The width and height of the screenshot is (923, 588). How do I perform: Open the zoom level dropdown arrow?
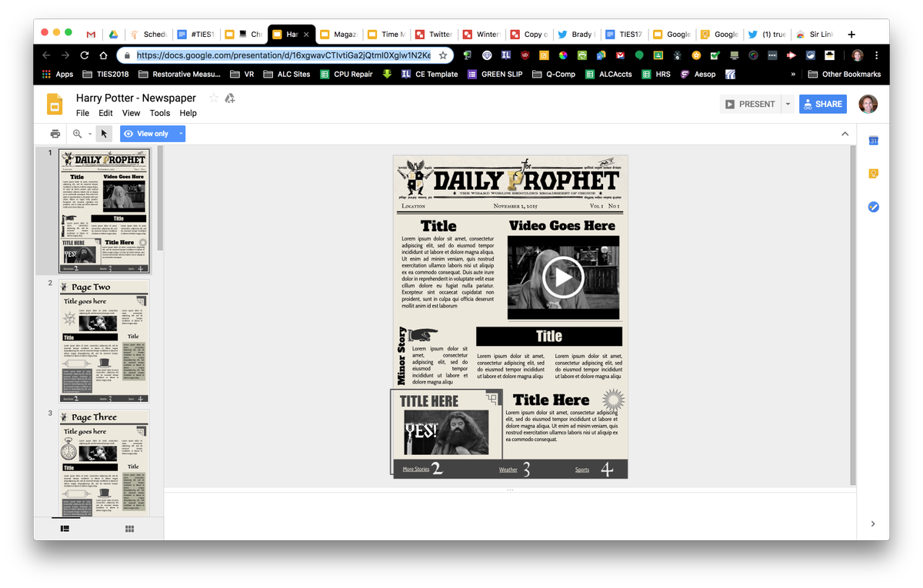pyautogui.click(x=90, y=134)
